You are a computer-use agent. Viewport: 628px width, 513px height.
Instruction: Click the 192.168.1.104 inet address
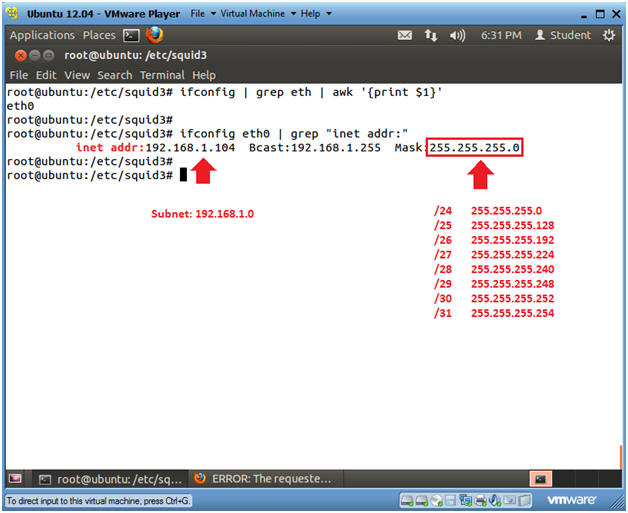coord(190,147)
